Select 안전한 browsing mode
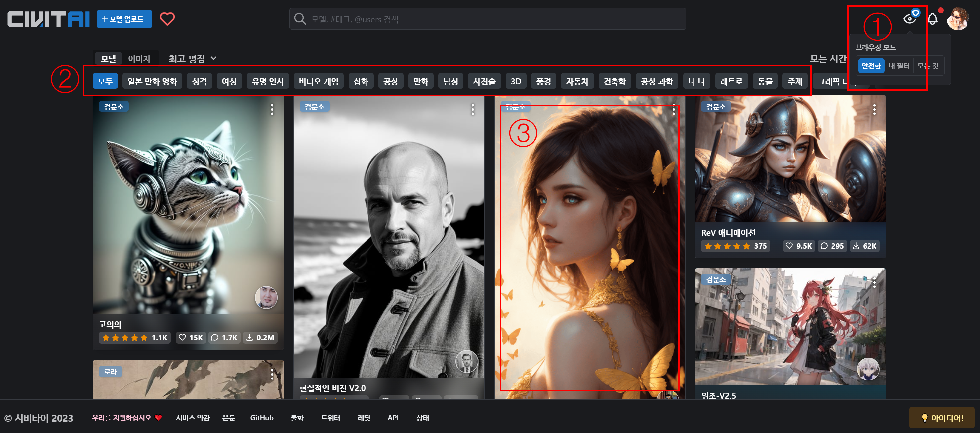This screenshot has height=433, width=980. (x=871, y=66)
